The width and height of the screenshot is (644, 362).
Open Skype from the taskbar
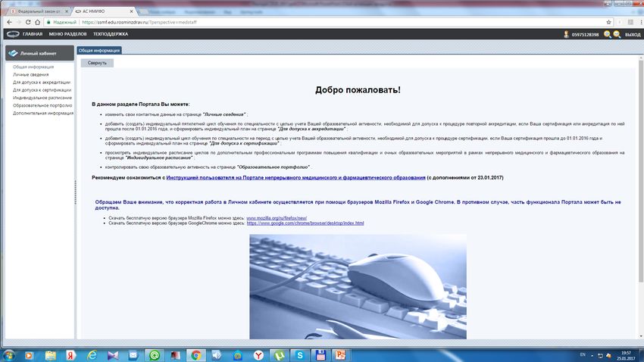pos(300,355)
